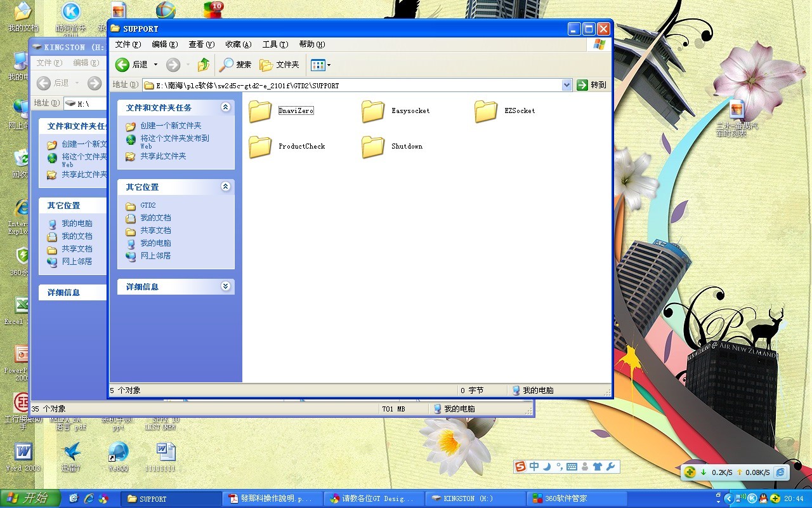Click the Up folder icon in toolbar

204,65
